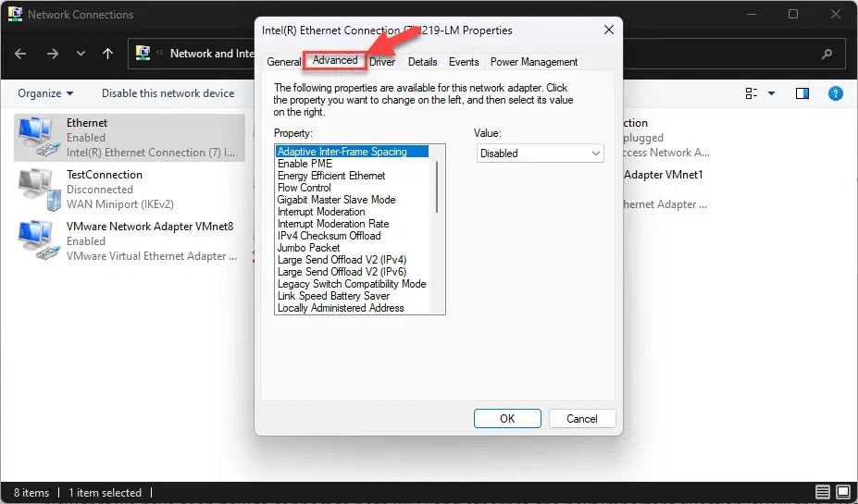
Task: Click the Adapter VMnet1 entry
Action: tap(664, 175)
